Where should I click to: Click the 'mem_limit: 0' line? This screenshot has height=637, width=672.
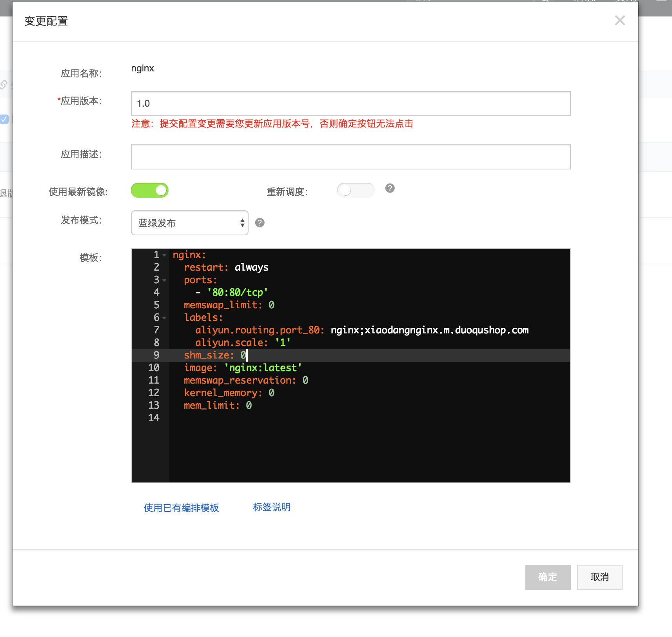(x=218, y=406)
